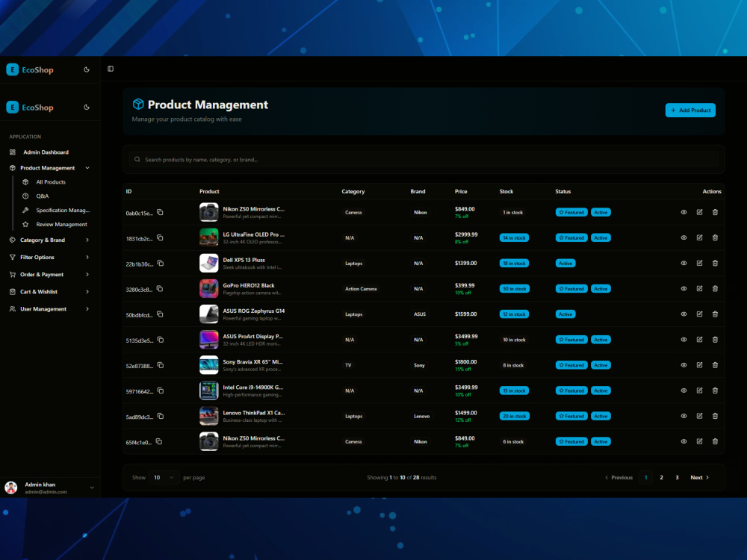Copy ID 59716642 with copy icon
Screen dimensions: 747x560
click(161, 391)
